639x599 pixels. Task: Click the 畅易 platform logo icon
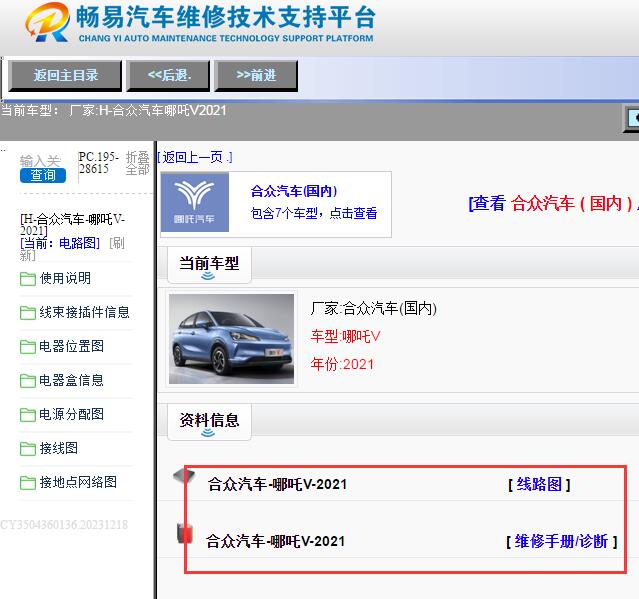click(48, 22)
